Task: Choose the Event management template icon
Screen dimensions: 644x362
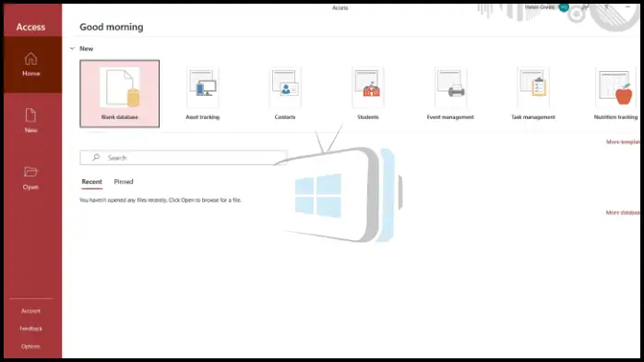Action: 450,88
